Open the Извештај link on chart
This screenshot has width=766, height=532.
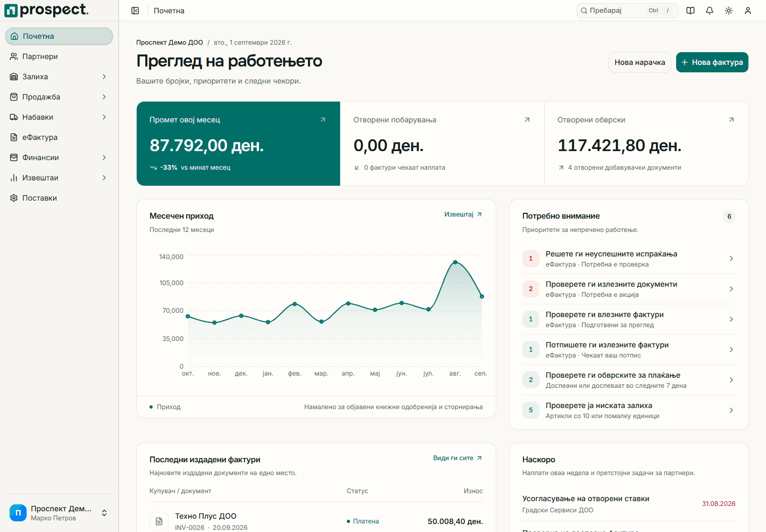(463, 214)
